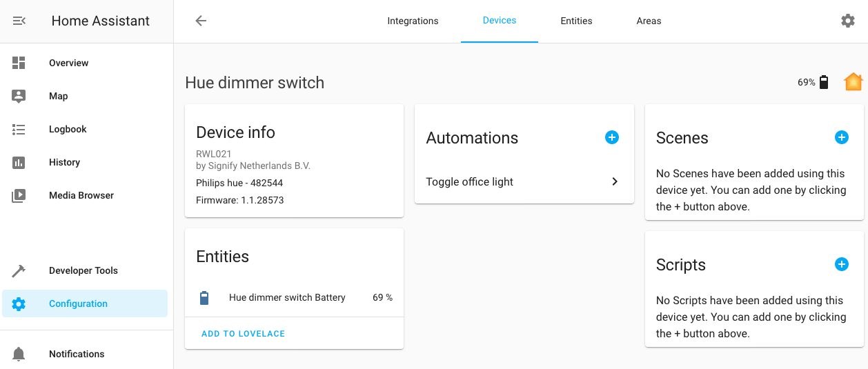This screenshot has width=868, height=369.
Task: Click the battery icon beside 69% in the header
Action: (823, 83)
